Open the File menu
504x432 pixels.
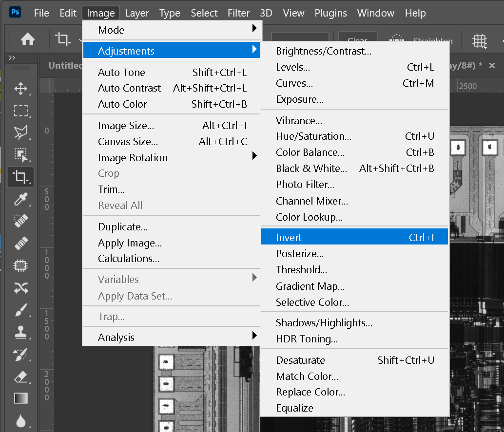41,13
